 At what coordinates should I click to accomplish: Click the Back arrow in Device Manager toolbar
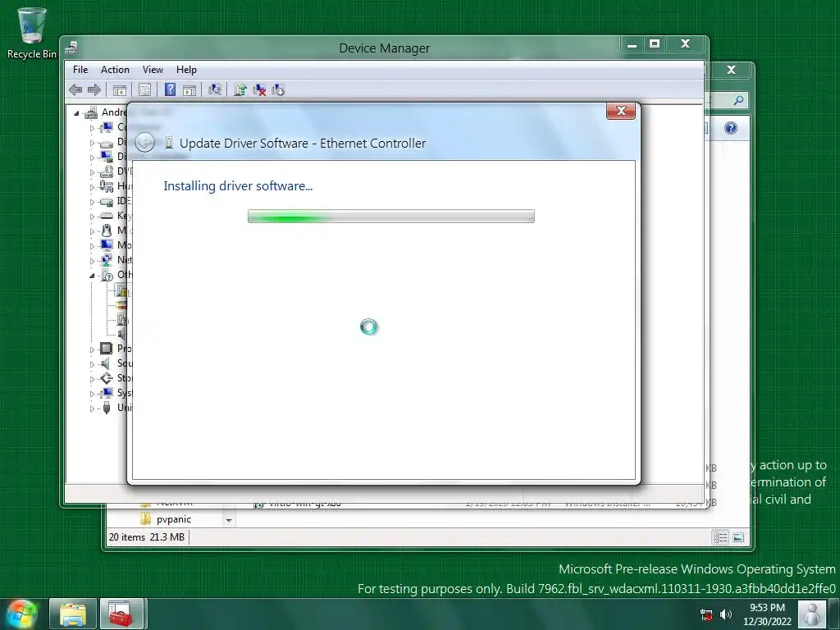pyautogui.click(x=75, y=90)
